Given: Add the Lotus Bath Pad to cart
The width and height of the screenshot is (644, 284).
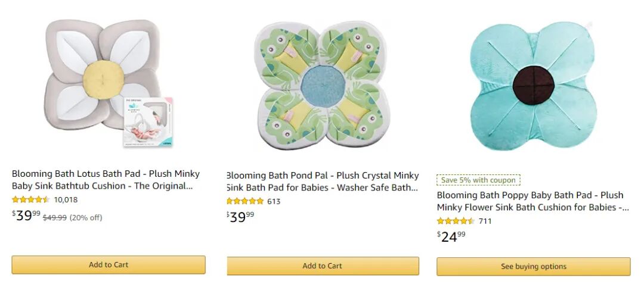Looking at the screenshot, I should point(109,265).
